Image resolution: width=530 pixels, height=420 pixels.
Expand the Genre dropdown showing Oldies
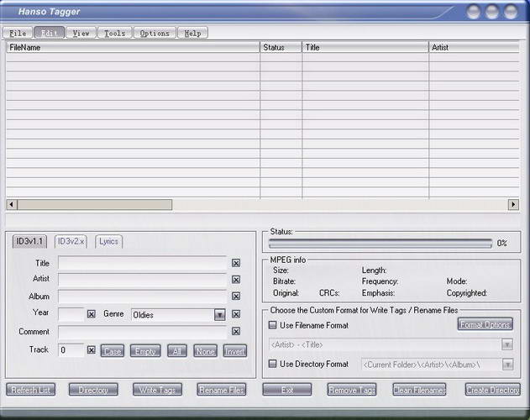[220, 315]
